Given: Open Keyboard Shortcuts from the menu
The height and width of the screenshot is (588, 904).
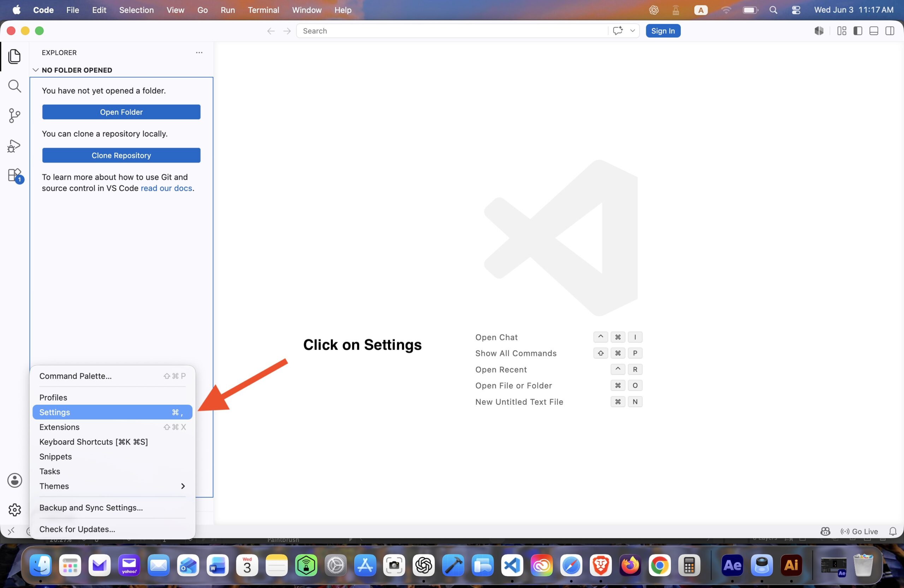Looking at the screenshot, I should 112,442.
